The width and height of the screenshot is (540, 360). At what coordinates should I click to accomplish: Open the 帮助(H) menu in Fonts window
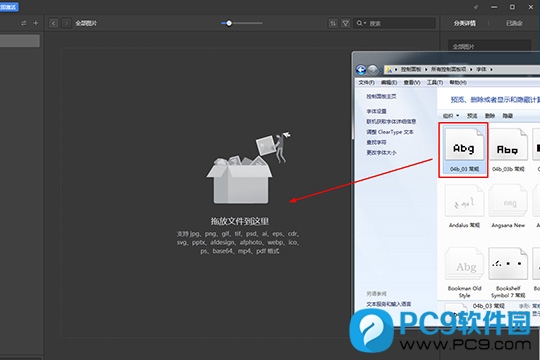[458, 83]
